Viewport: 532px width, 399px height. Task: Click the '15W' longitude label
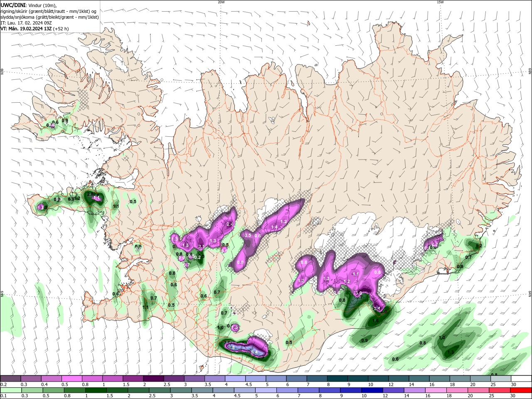click(x=440, y=2)
